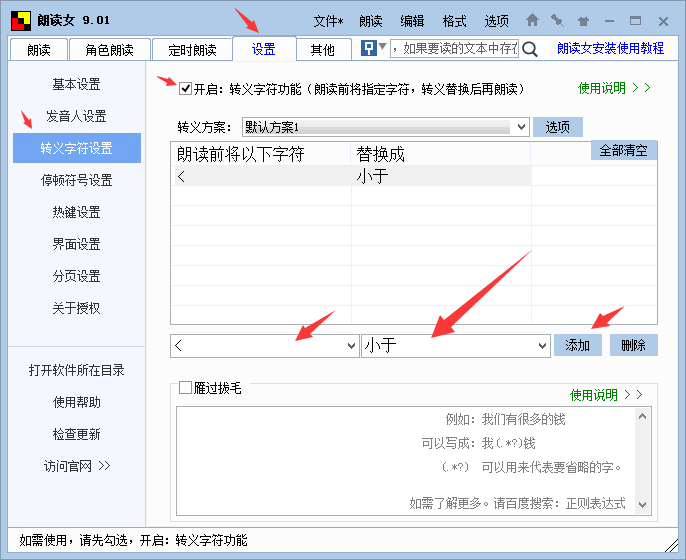
Task: Click 朗读前将以下字符 column header
Action: coord(261,154)
